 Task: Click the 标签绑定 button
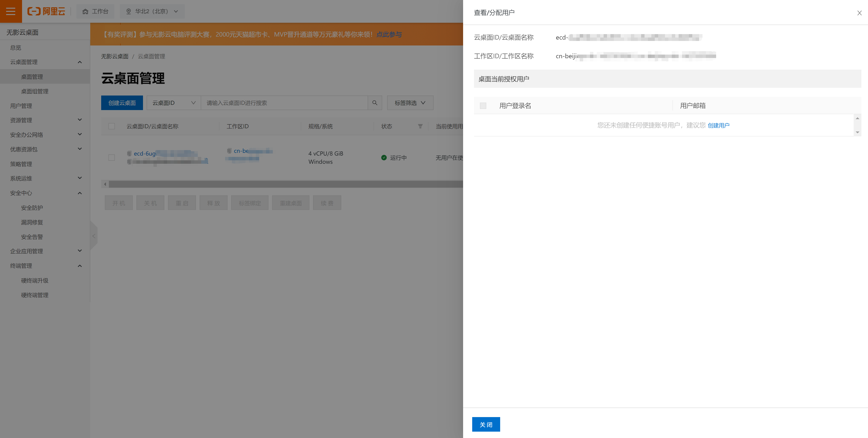click(x=250, y=203)
